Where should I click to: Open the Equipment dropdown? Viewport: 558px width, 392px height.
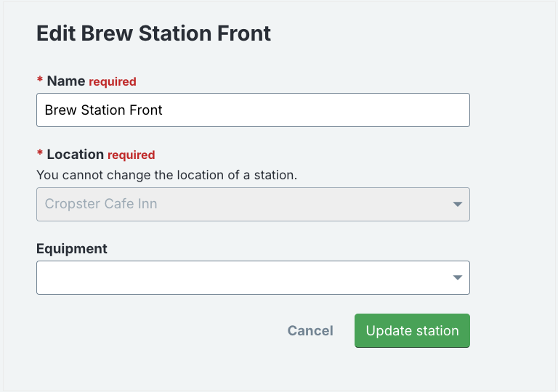pyautogui.click(x=253, y=277)
